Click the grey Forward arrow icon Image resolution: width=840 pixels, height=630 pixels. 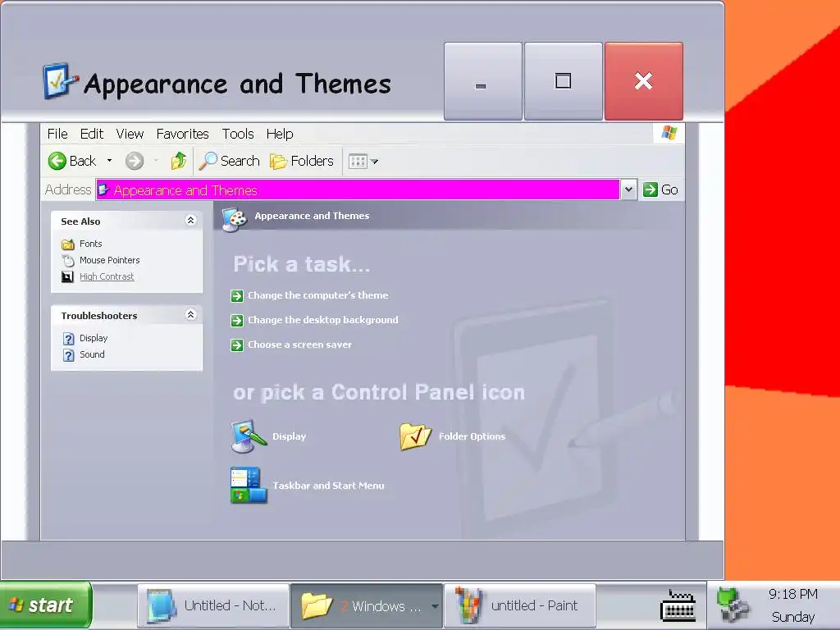135,161
